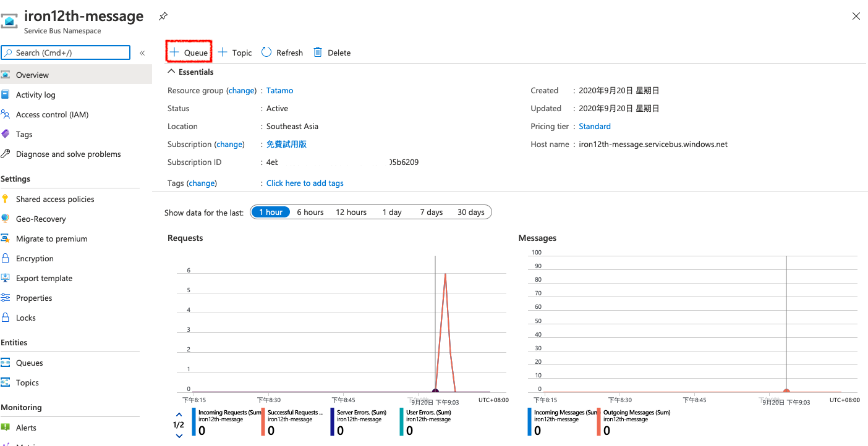Click the Locks padlock icon
Image resolution: width=868 pixels, height=446 pixels.
[x=6, y=318]
